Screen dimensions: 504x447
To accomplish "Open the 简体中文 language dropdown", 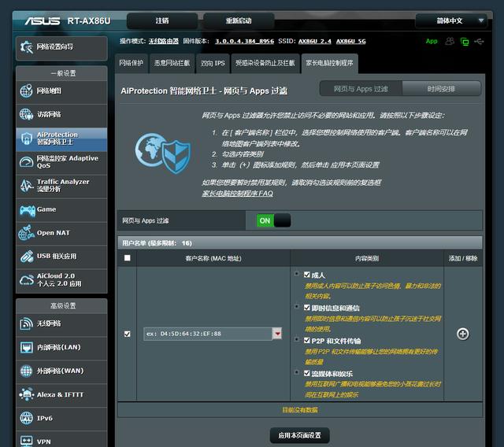I will pyautogui.click(x=451, y=21).
